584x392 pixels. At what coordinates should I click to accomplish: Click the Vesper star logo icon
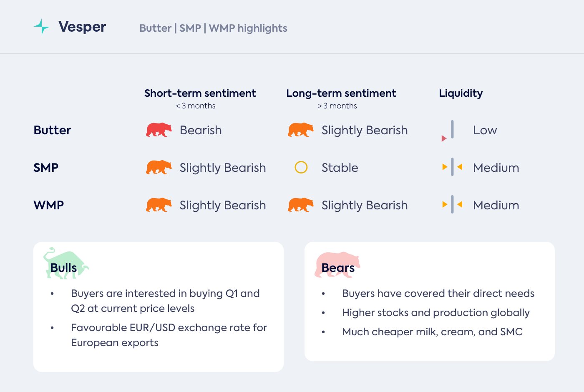[42, 27]
